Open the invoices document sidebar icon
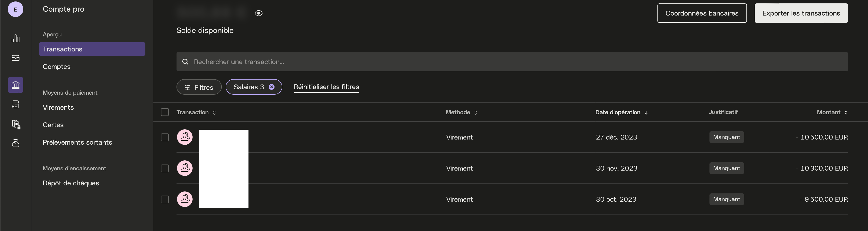Image resolution: width=868 pixels, height=231 pixels. click(16, 105)
